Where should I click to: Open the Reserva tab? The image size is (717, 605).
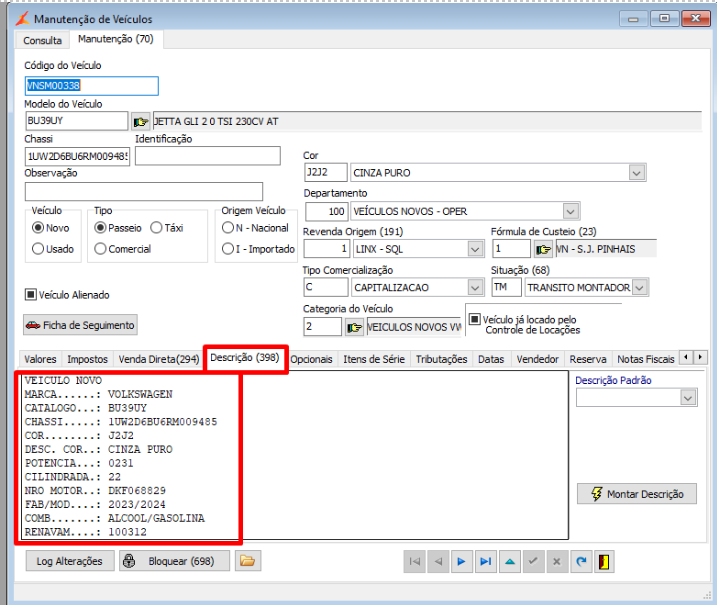[x=588, y=359]
